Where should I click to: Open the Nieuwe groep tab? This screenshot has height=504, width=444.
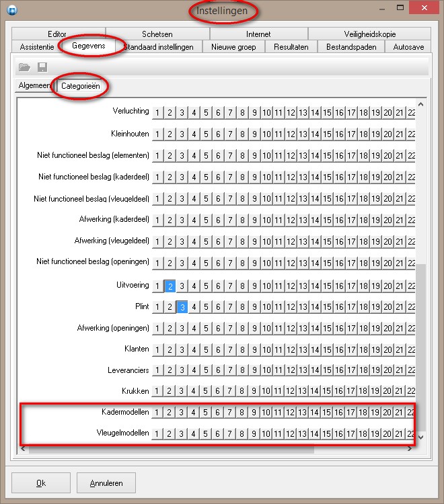point(233,47)
